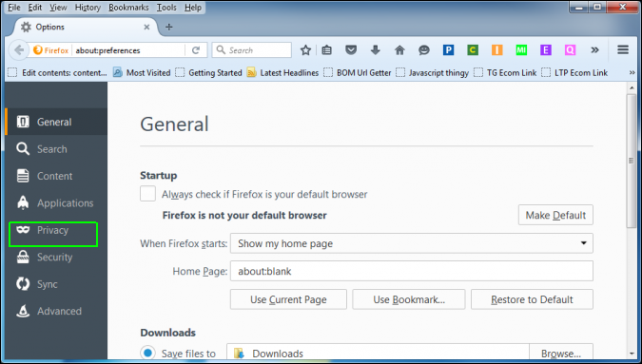Viewport: 642px width, 364px height.
Task: Open Privacy panel in sidebar
Action: pyautogui.click(x=53, y=230)
